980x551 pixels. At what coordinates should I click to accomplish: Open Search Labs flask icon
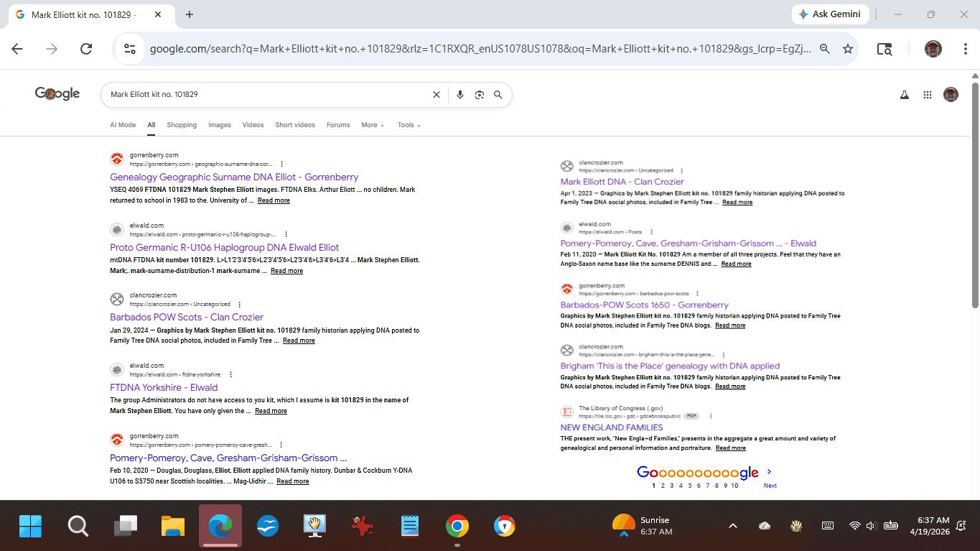tap(905, 95)
